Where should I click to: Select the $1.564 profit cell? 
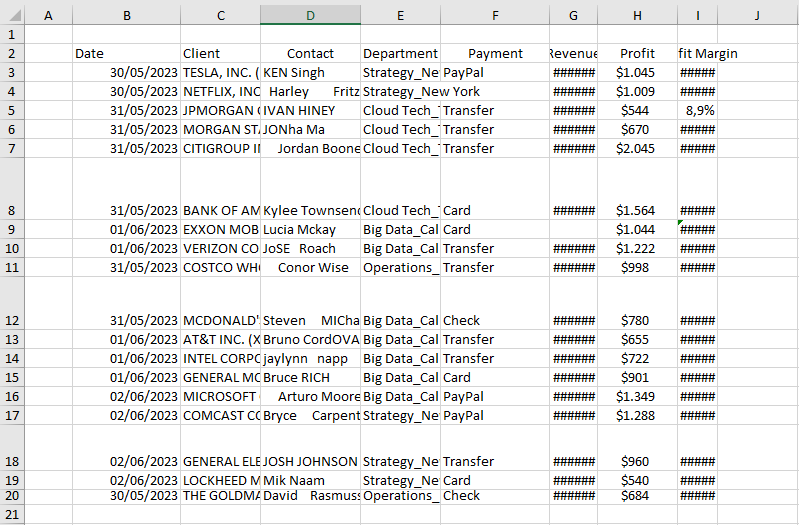click(x=637, y=189)
